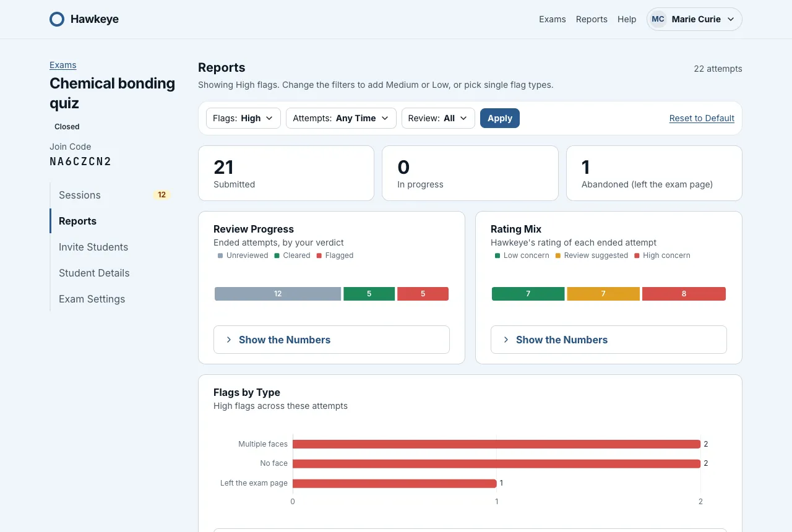Image resolution: width=792 pixels, height=532 pixels.
Task: Click the Hawkeye brand name
Action: click(x=95, y=19)
